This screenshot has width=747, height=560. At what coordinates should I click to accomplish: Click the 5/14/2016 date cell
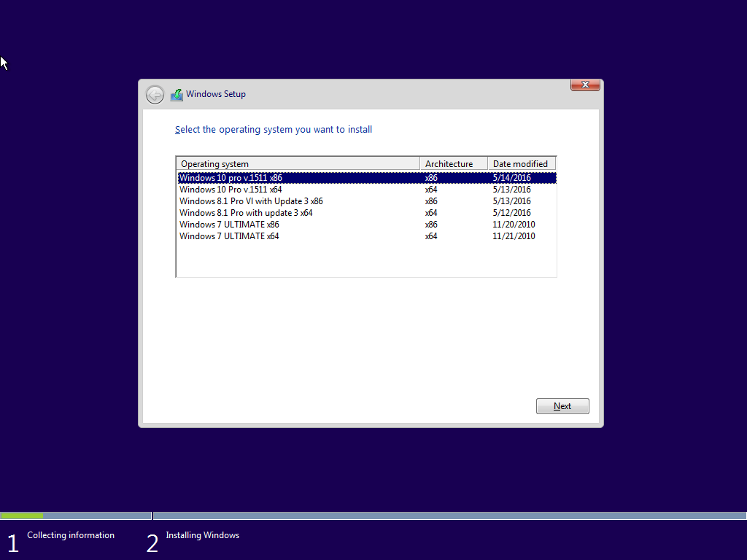coord(511,178)
